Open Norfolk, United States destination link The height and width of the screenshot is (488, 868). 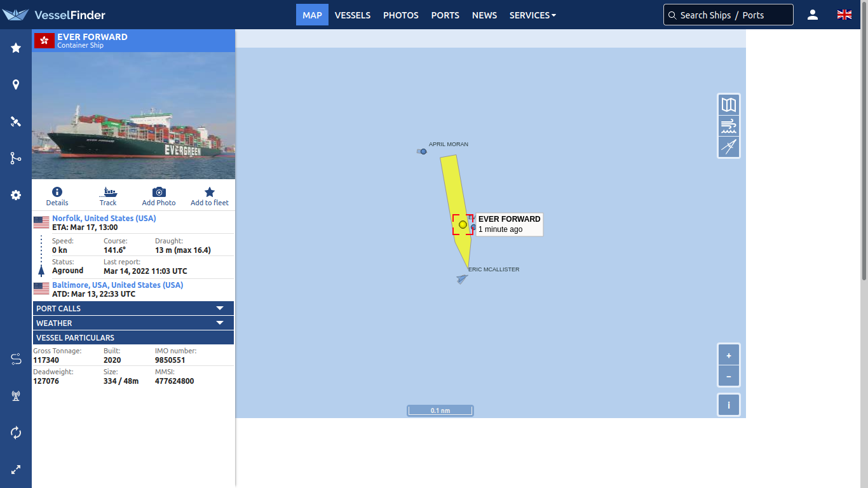pyautogui.click(x=104, y=218)
